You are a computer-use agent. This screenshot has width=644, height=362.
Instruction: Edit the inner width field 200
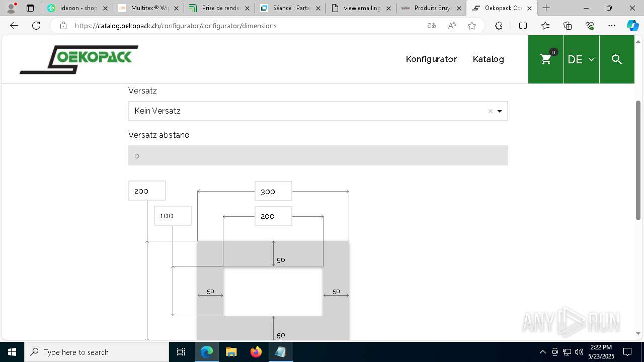click(273, 216)
